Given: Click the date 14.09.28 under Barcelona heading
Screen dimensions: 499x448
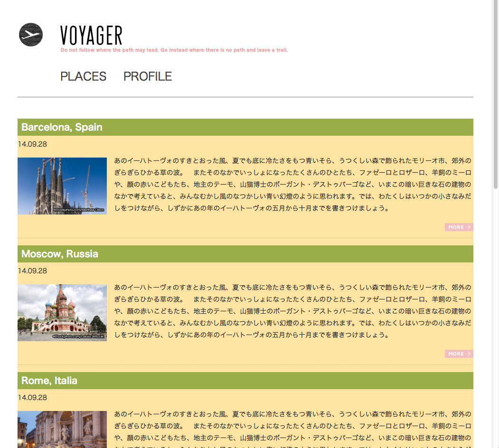Looking at the screenshot, I should (x=32, y=144).
